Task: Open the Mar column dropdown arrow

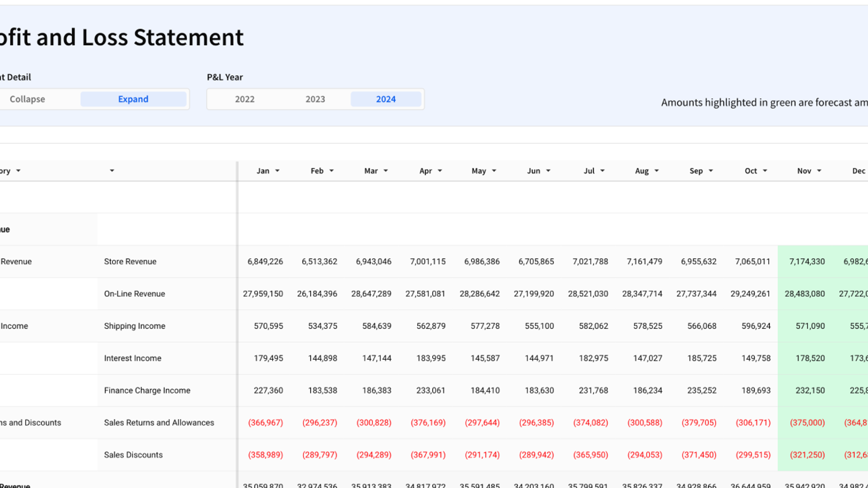Action: (386, 171)
